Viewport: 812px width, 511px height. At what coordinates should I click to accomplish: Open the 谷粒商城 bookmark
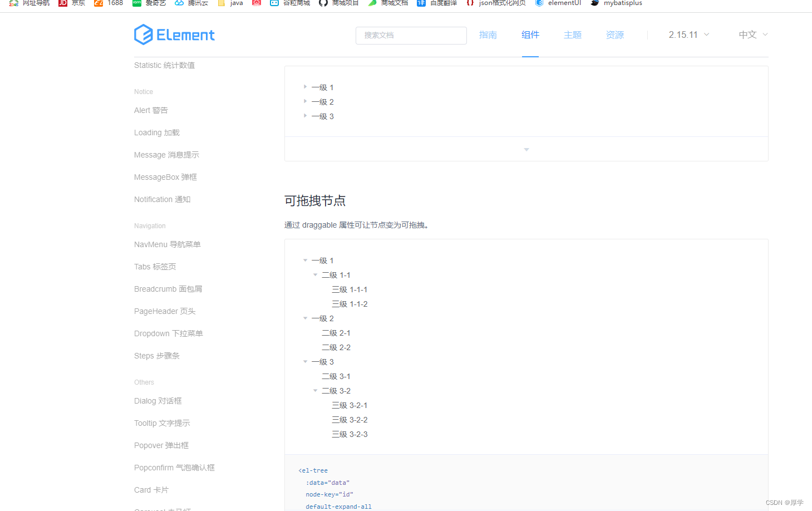(x=290, y=3)
